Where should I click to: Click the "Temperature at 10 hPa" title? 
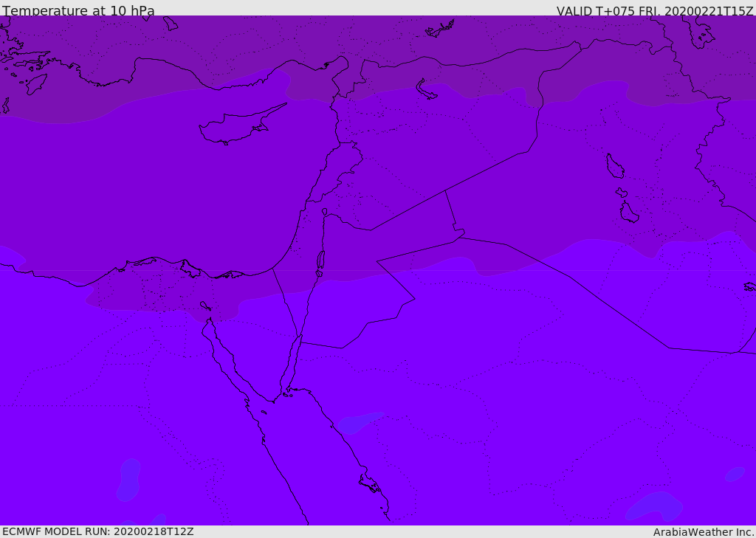pos(78,11)
